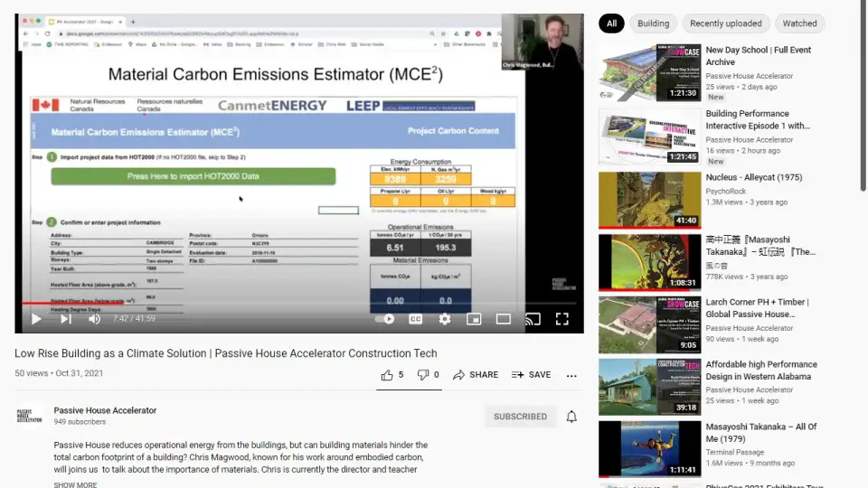Seek using the red video progress bar
The height and width of the screenshot is (488, 868).
pyautogui.click(x=181, y=304)
